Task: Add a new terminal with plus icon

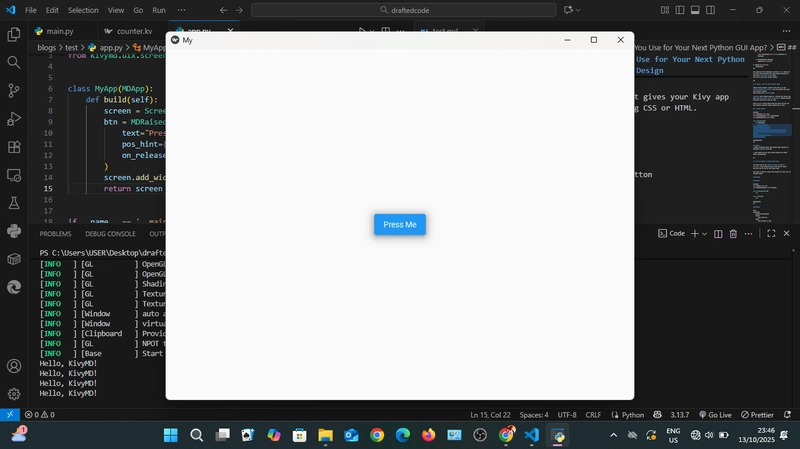Action: click(x=694, y=234)
